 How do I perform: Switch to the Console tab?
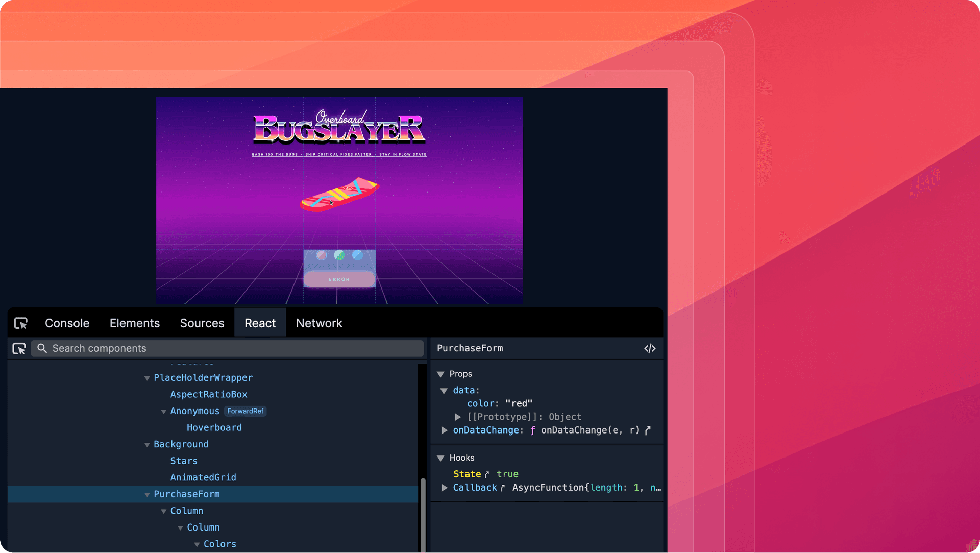(x=67, y=323)
